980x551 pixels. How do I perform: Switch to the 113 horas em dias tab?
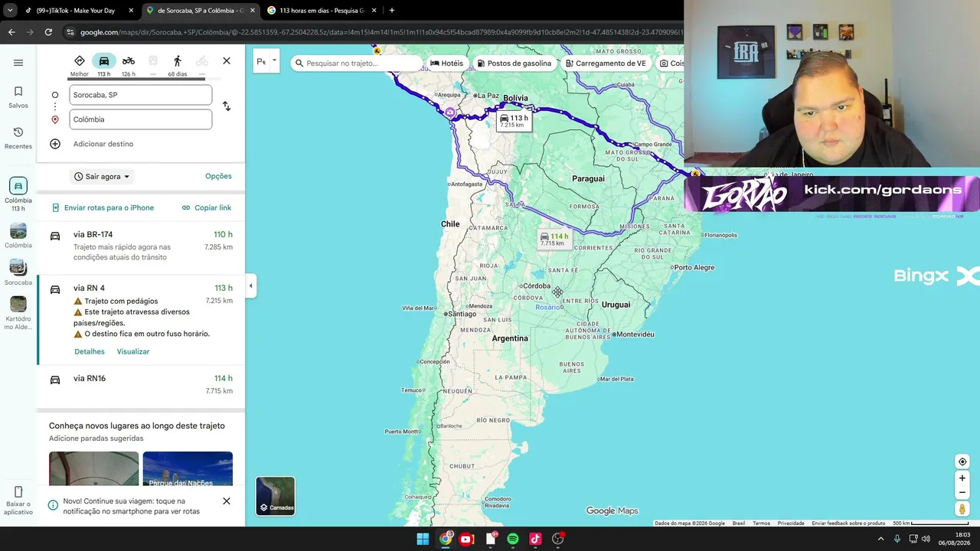(x=320, y=11)
